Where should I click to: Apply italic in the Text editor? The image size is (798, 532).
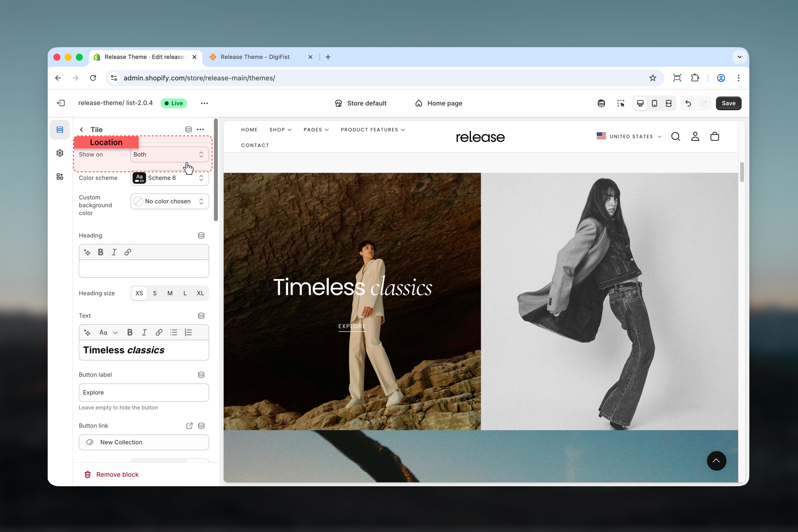[144, 332]
